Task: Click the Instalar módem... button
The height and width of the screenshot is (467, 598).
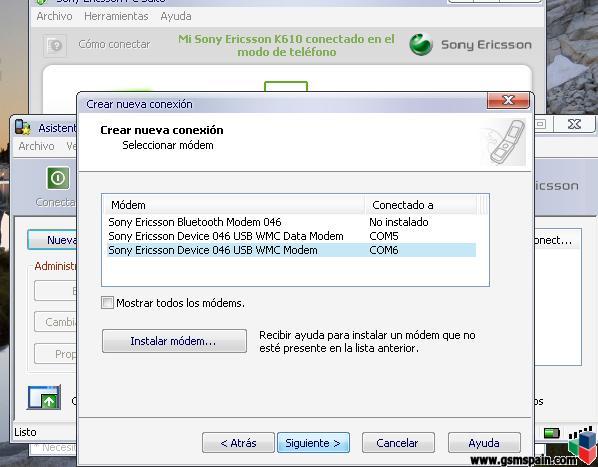Action: [174, 341]
